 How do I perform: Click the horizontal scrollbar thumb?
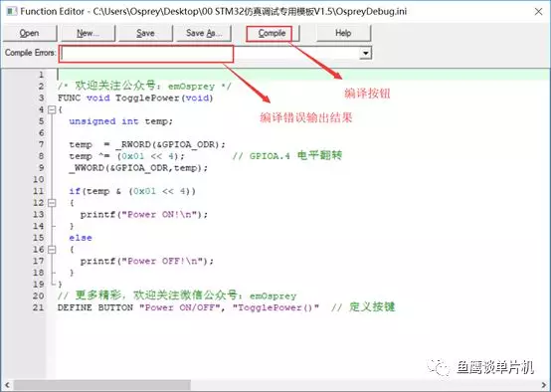[101, 385]
